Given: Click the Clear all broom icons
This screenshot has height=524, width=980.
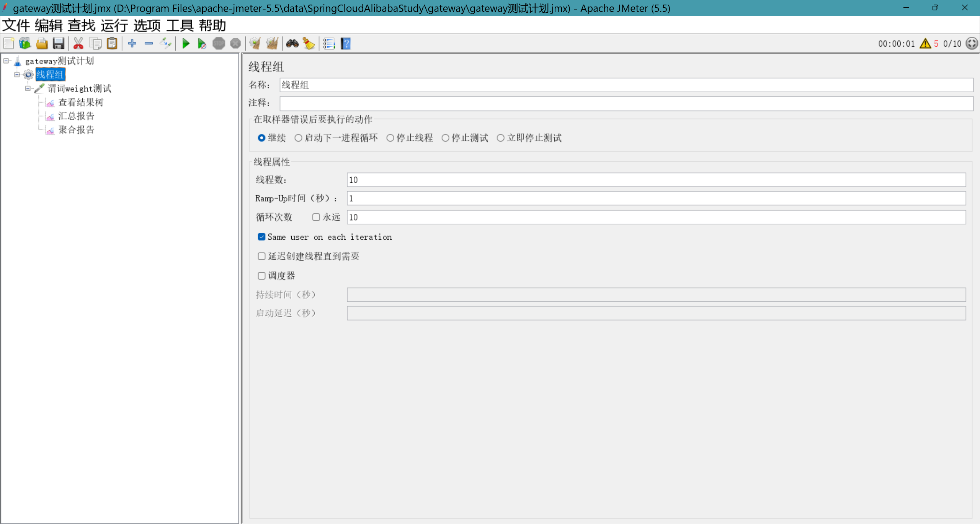Looking at the screenshot, I should (272, 44).
